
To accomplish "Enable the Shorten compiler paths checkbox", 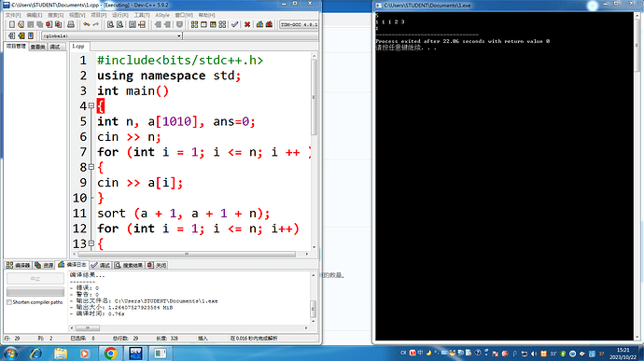I will click(9, 302).
